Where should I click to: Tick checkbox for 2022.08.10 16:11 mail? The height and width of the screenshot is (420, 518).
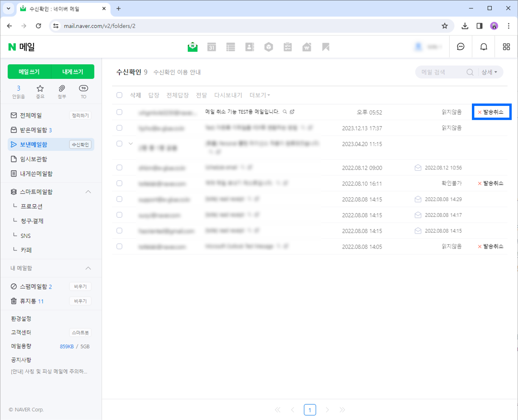click(119, 183)
